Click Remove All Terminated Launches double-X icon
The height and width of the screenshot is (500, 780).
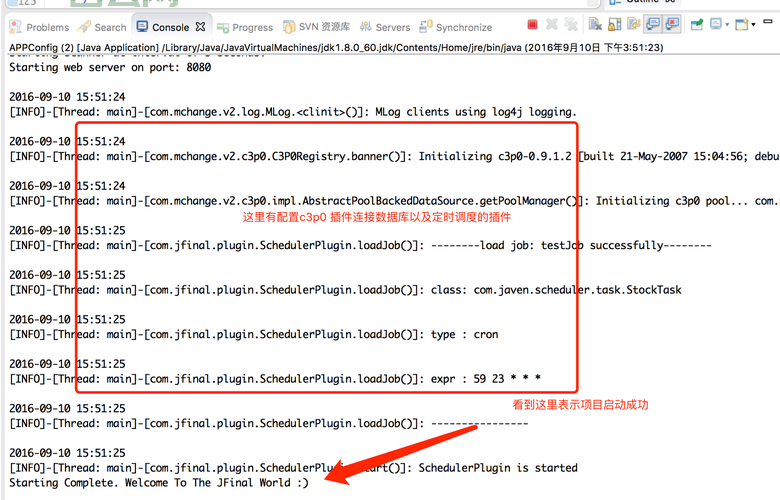pyautogui.click(x=571, y=24)
